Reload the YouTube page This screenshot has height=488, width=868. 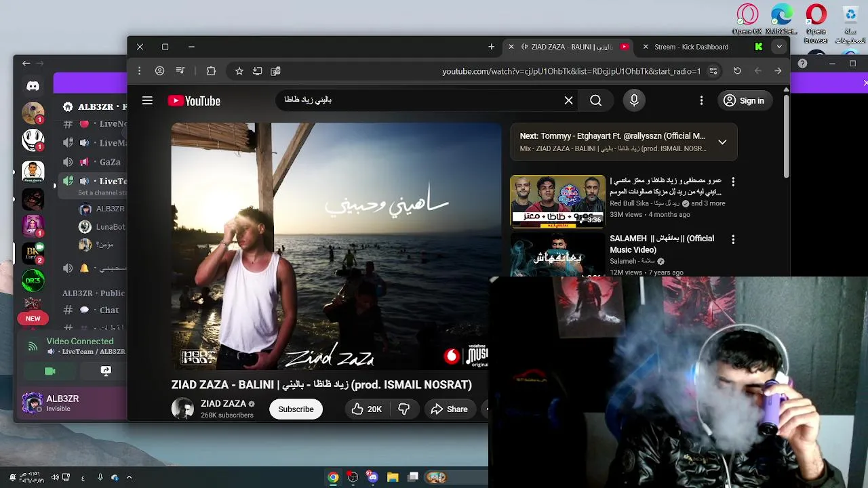point(737,70)
